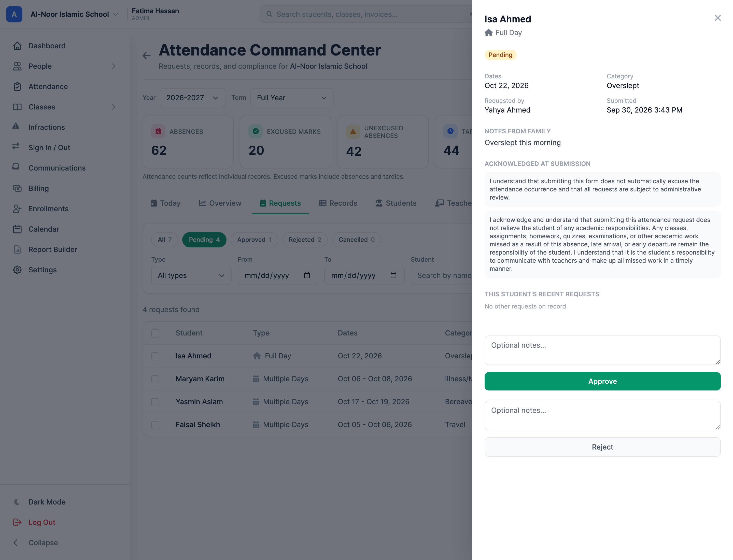Select the All requests filter pill

pos(164,240)
